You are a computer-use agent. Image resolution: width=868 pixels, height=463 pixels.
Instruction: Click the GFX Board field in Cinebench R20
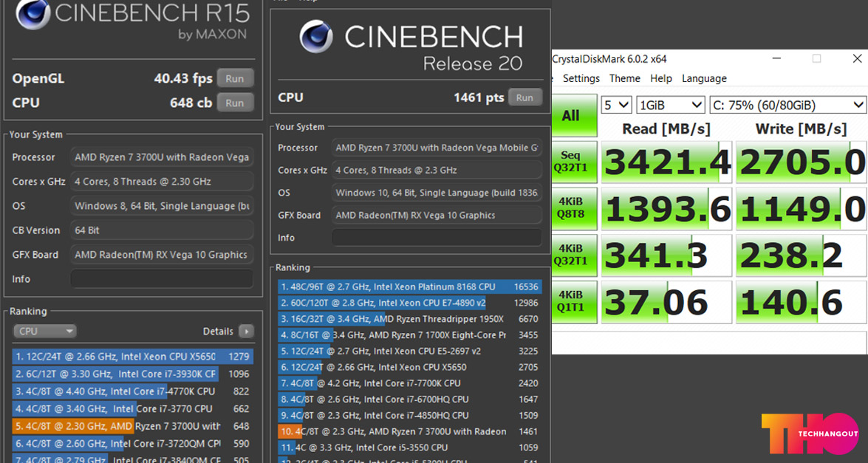pyautogui.click(x=437, y=215)
